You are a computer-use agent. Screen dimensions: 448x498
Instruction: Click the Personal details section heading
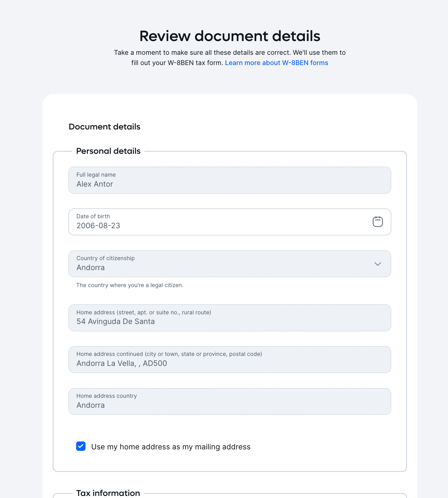point(108,151)
